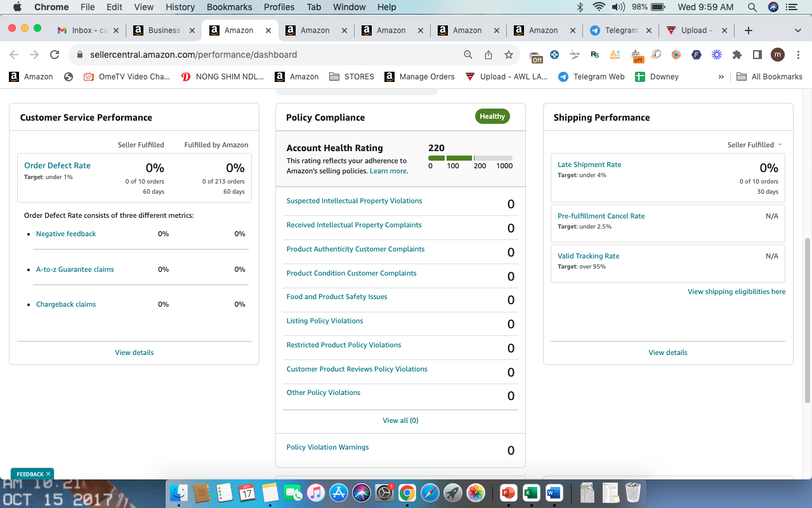The image size is (812, 508).
Task: Open Safari from the Dock
Action: [430, 492]
